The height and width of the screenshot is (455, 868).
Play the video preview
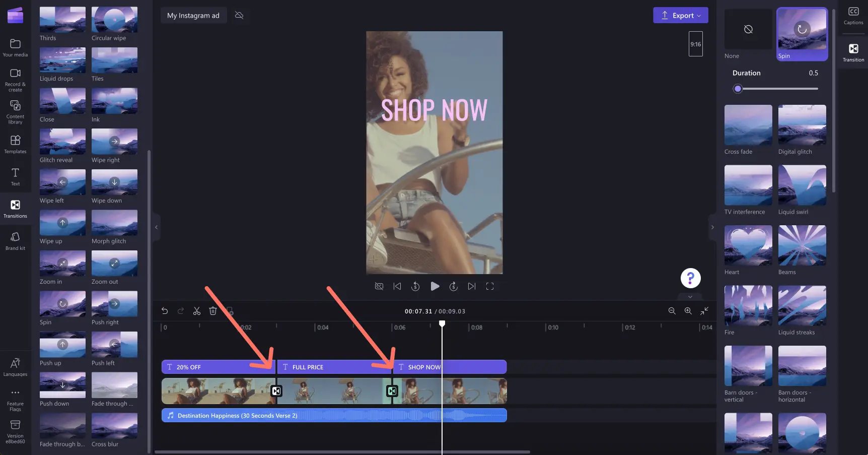(x=435, y=286)
